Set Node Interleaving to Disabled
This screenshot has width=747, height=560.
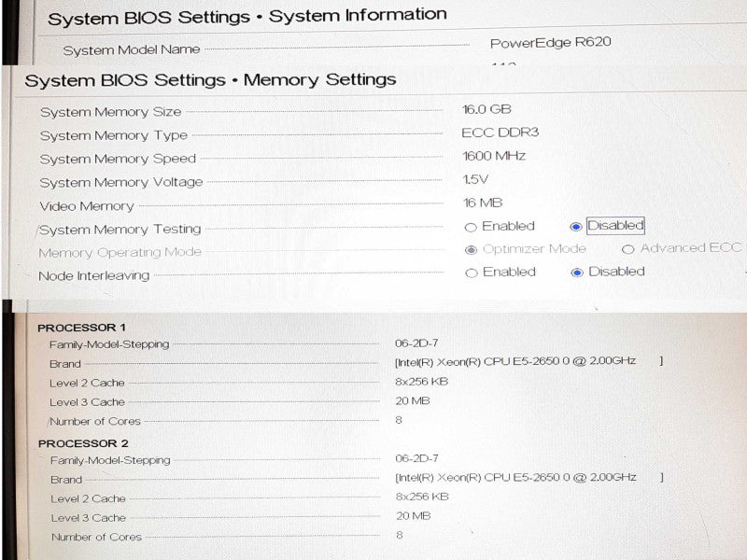coord(577,273)
